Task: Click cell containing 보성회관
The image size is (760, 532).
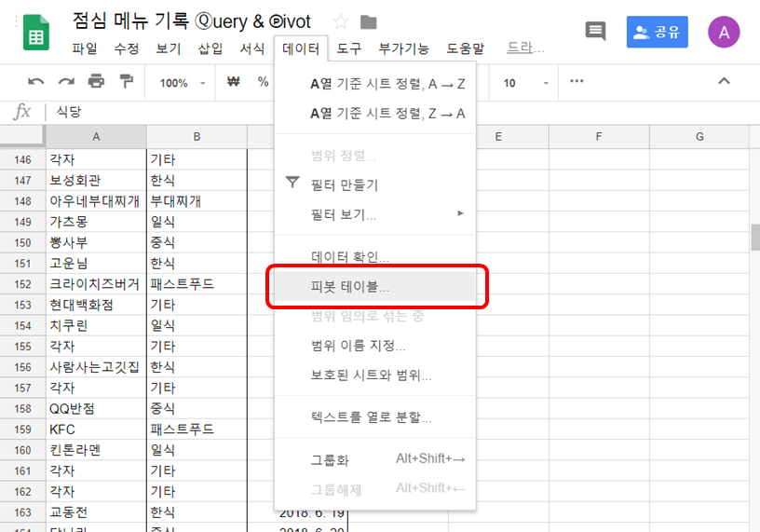Action: pos(96,181)
